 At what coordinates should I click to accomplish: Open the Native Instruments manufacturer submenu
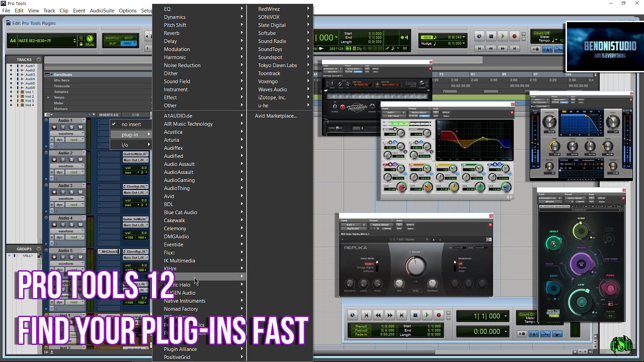coord(199,301)
